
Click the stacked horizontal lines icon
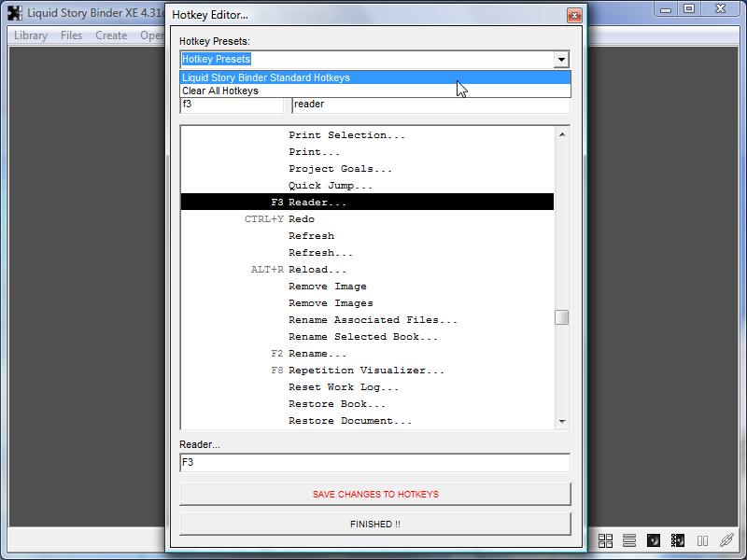pyautogui.click(x=630, y=540)
